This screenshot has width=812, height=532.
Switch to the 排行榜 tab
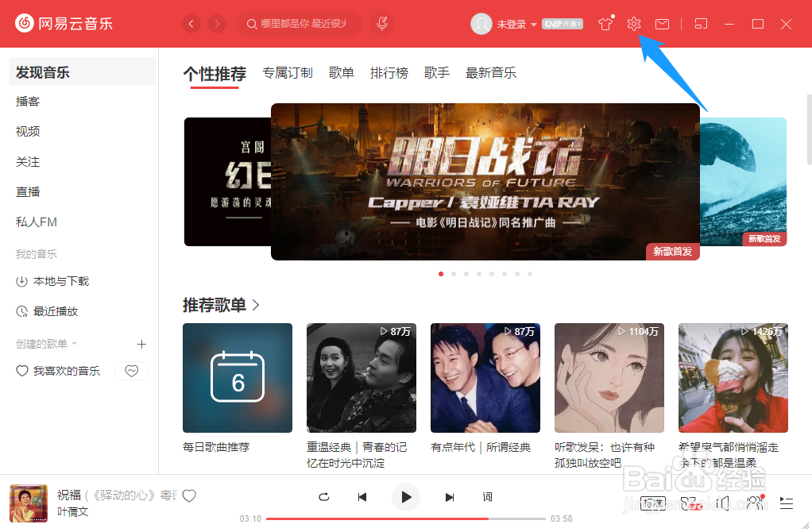pos(389,73)
